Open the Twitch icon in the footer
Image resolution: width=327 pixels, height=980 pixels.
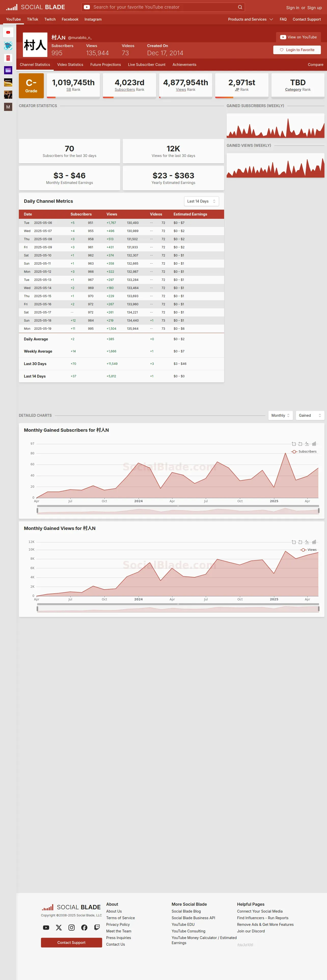coord(97,928)
